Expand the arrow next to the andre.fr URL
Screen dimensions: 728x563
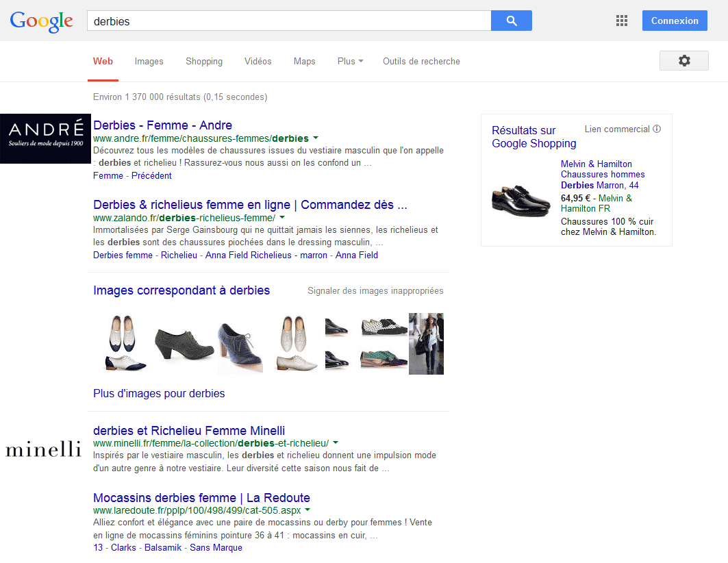point(316,138)
